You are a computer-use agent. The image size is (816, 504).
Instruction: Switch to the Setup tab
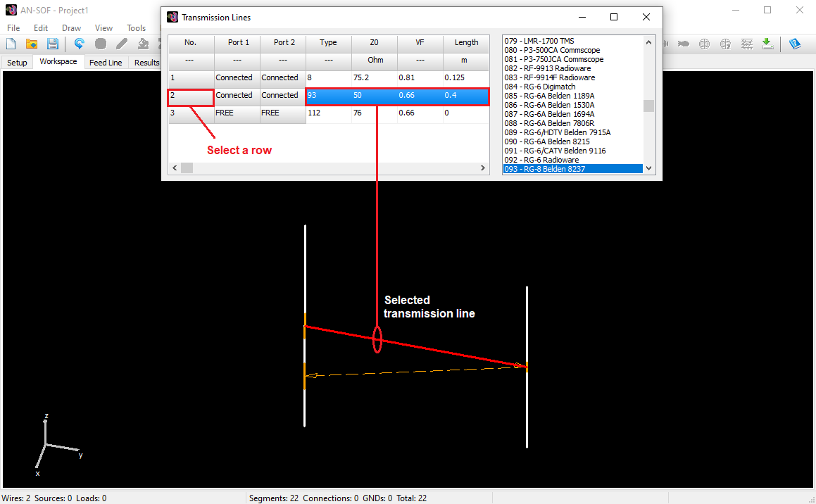(x=17, y=62)
